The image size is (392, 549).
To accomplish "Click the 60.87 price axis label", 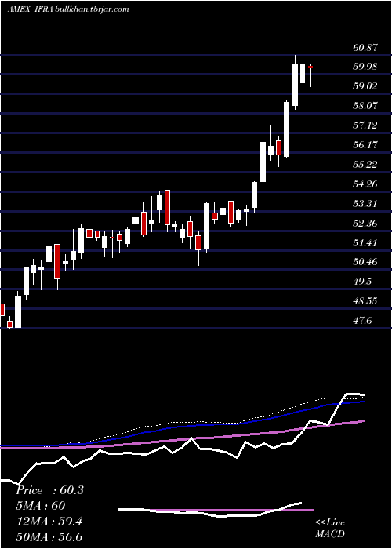I will 365,48.
